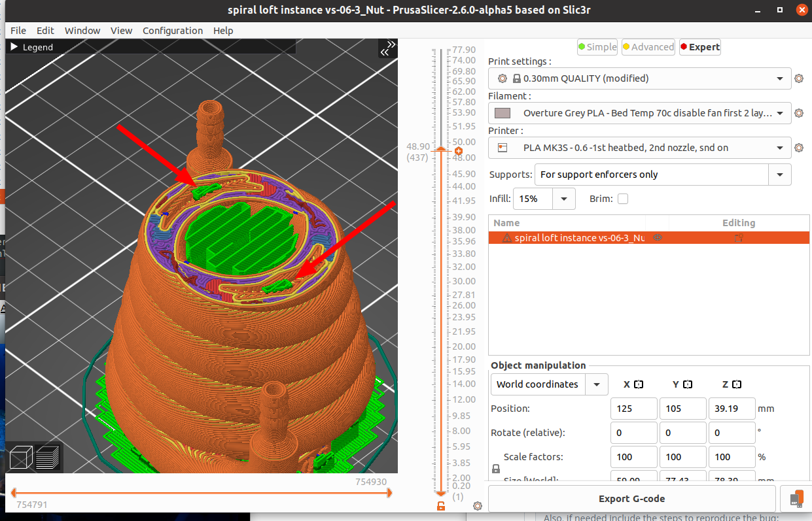Image resolution: width=812 pixels, height=521 pixels.
Task: Select spiral loft instance vs-06-3_Nut object row
Action: (x=649, y=238)
